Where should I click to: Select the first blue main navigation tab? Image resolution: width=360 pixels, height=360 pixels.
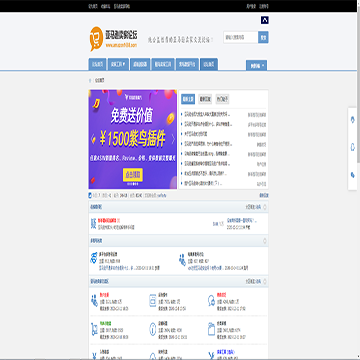(97, 64)
